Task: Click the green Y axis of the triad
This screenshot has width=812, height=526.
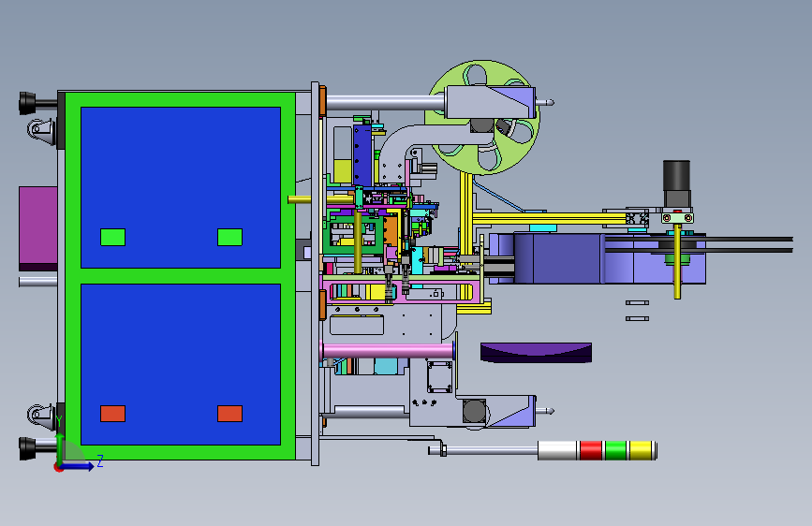Action: (x=60, y=447)
